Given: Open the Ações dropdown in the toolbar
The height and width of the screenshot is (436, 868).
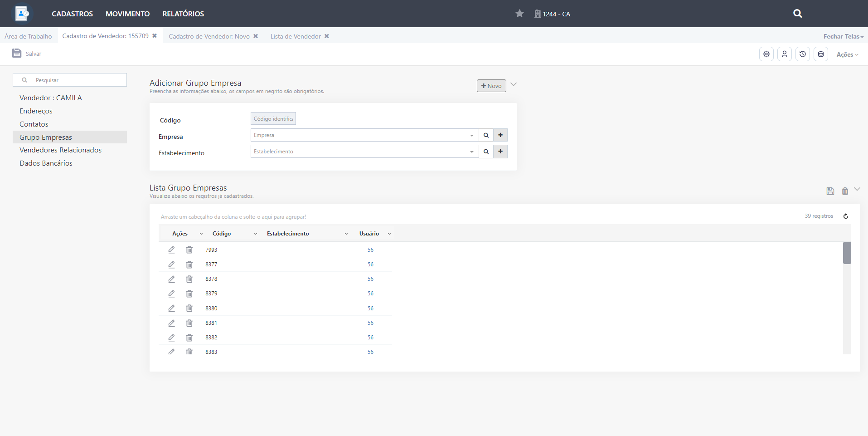Looking at the screenshot, I should coord(848,54).
